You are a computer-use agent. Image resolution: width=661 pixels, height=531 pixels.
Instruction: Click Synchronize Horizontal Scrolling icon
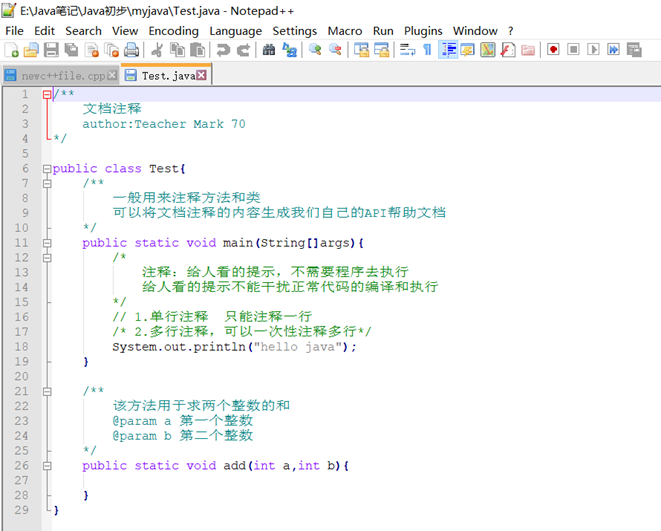click(x=382, y=50)
